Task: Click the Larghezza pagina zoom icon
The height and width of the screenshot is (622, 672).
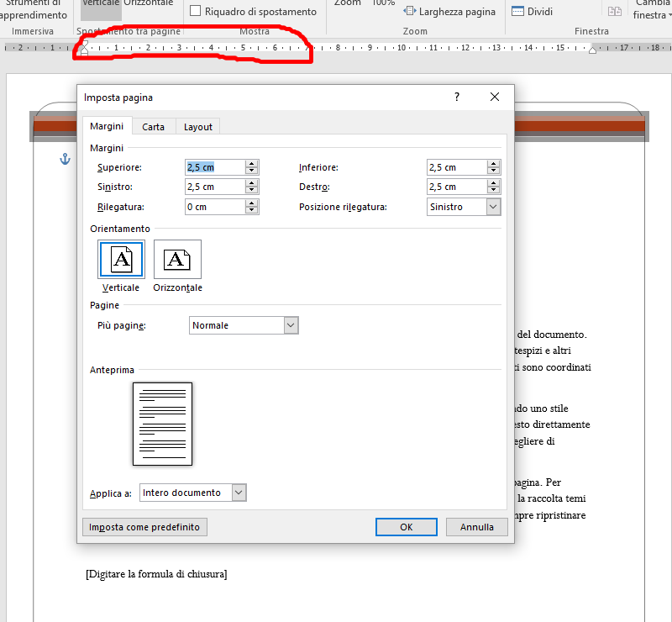Action: [x=411, y=12]
